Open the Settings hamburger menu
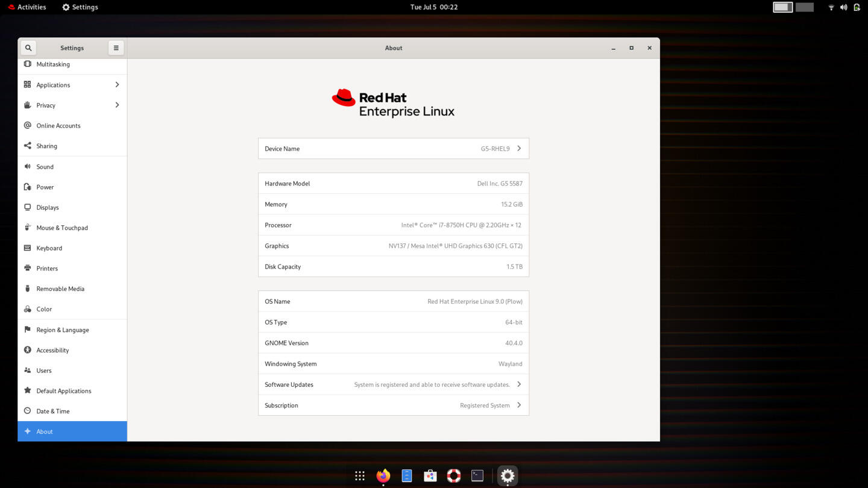The height and width of the screenshot is (488, 868). tap(116, 48)
